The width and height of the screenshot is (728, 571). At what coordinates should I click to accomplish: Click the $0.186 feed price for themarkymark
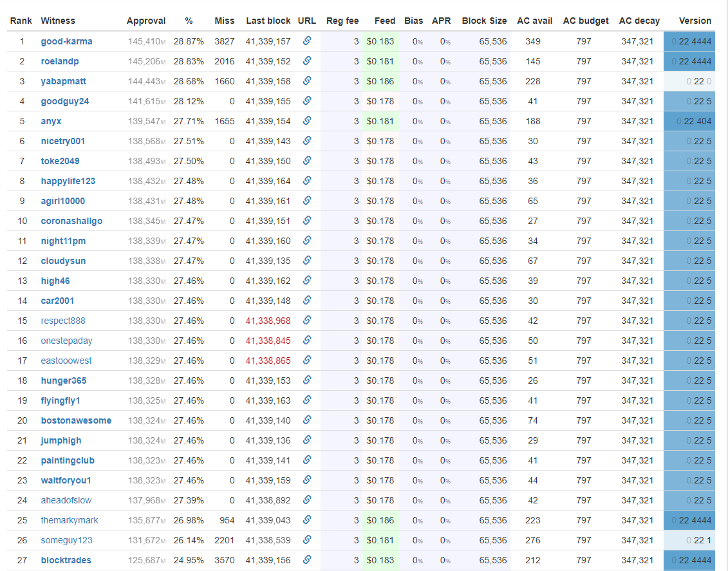380,520
